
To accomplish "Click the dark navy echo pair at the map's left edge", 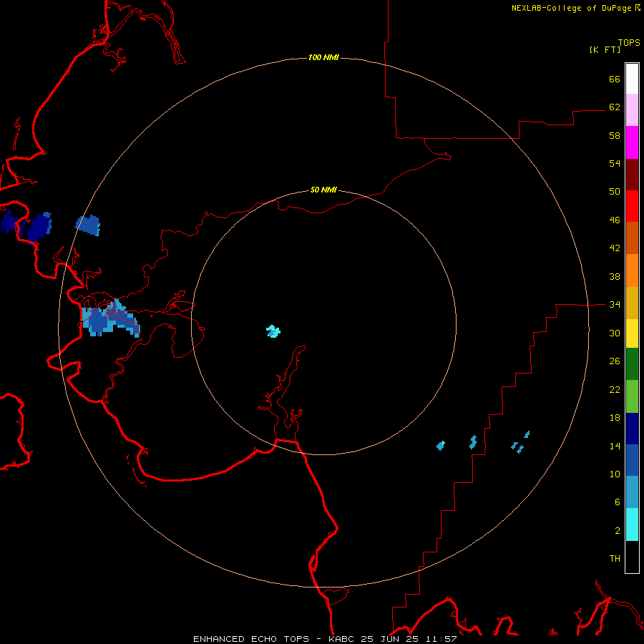I will [26, 227].
